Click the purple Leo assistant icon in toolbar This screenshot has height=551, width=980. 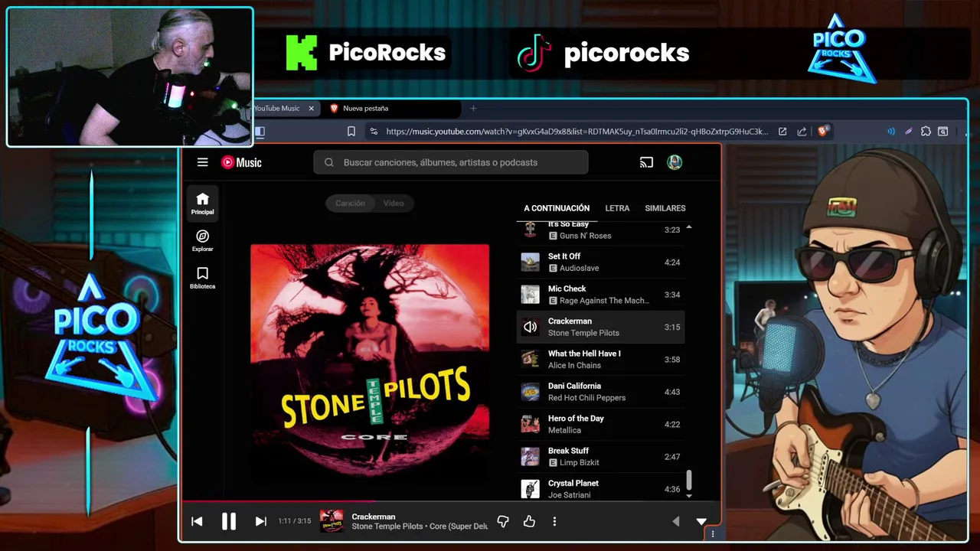(x=908, y=132)
